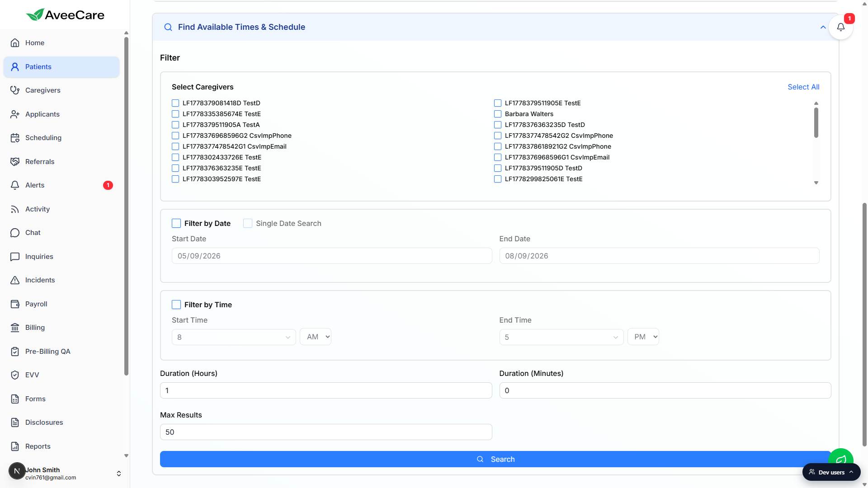Click the page vertical scrollbar

pos(864,325)
